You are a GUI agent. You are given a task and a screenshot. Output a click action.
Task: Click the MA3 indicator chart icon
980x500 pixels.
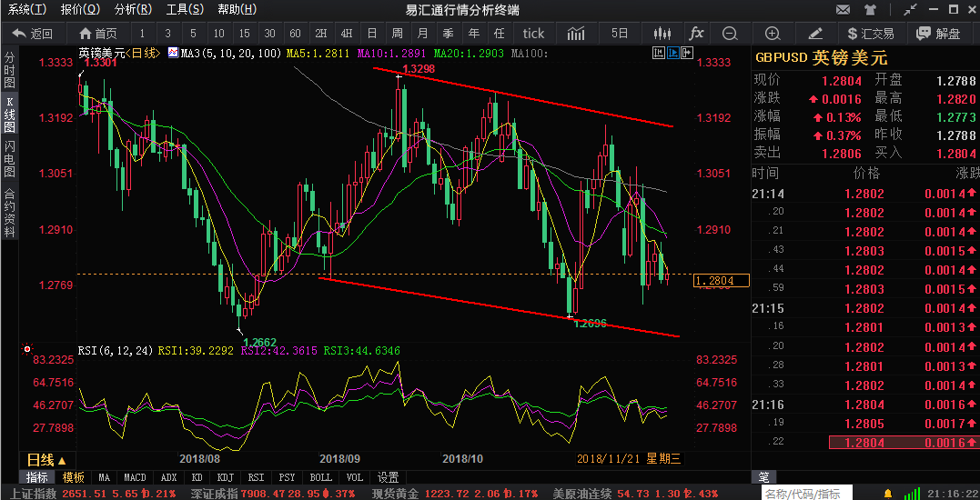pyautogui.click(x=173, y=54)
